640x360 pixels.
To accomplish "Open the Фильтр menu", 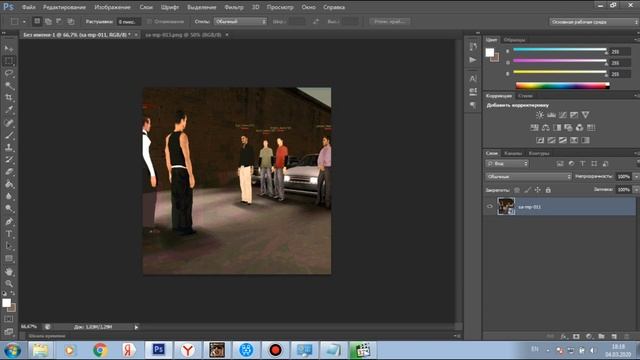I will pos(233,7).
